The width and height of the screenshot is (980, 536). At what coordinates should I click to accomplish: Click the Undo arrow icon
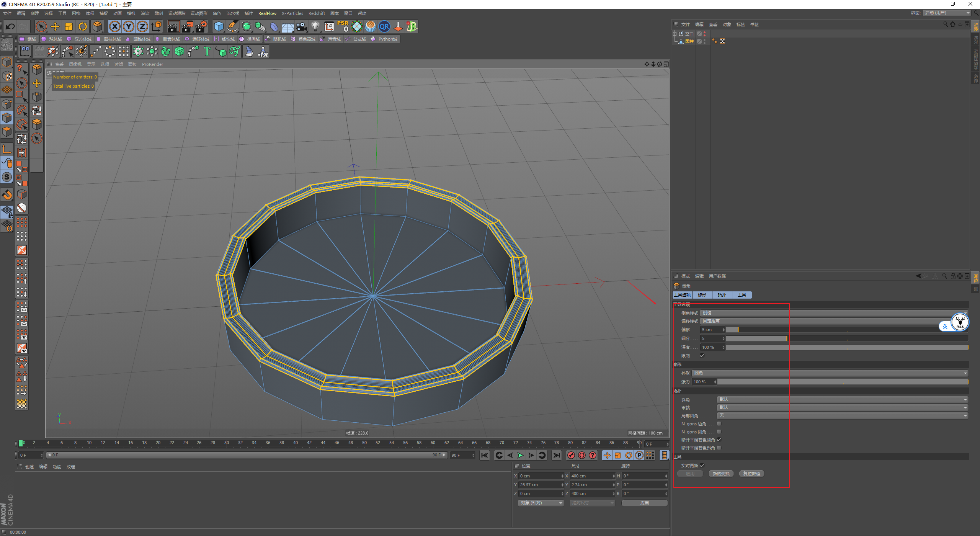pyautogui.click(x=10, y=26)
